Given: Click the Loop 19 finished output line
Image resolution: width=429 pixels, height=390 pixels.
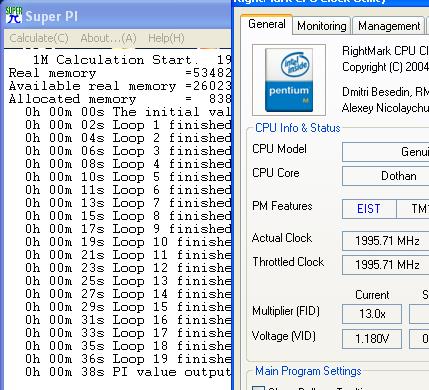Looking at the screenshot, I should coord(128,359).
